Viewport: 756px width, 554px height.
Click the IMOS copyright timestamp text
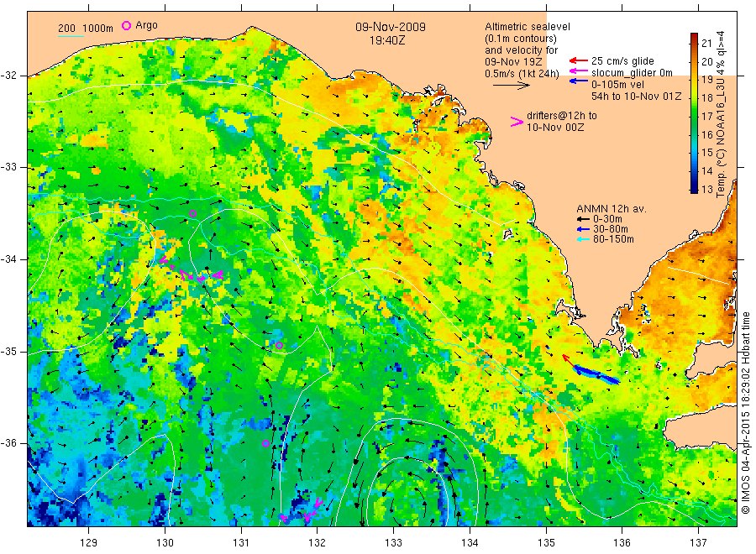pyautogui.click(x=746, y=413)
